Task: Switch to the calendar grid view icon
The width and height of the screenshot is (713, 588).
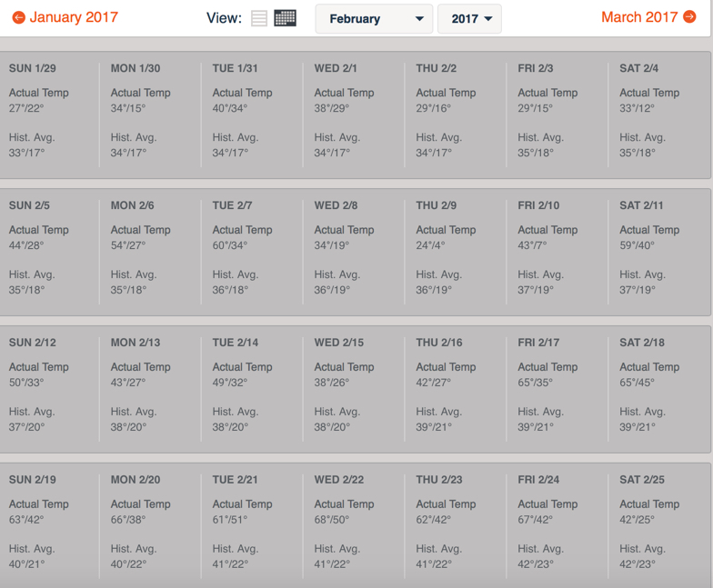Action: click(x=285, y=18)
